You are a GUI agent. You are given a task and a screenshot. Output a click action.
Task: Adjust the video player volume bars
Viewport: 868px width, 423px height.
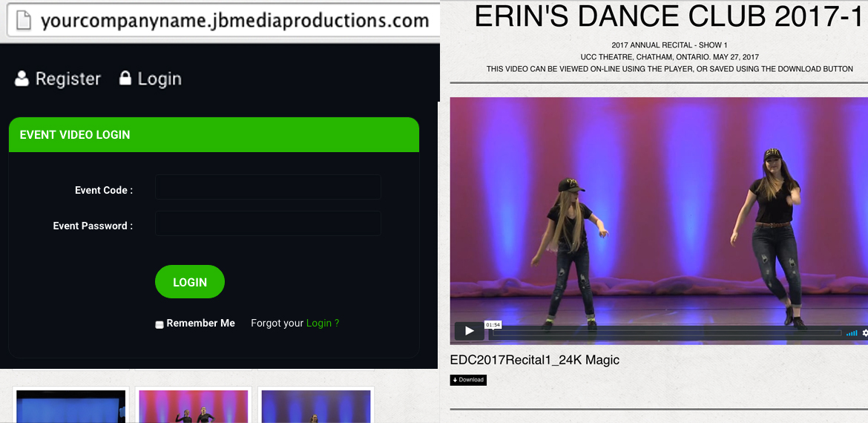852,333
